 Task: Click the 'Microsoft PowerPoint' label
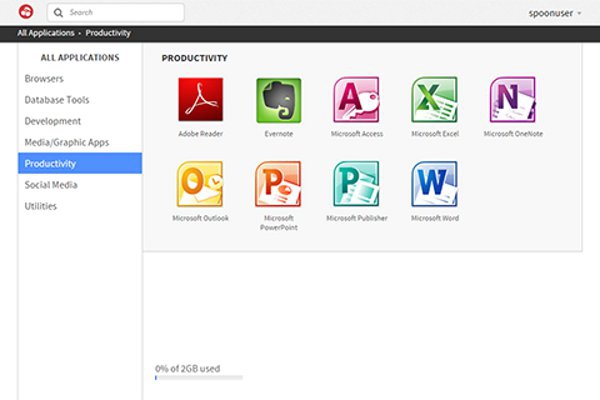coord(279,222)
